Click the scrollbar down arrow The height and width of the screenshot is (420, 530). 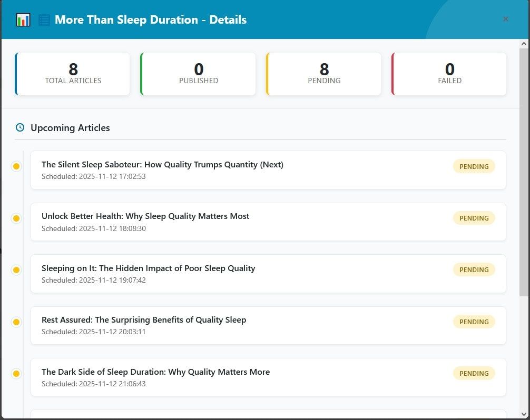524,414
